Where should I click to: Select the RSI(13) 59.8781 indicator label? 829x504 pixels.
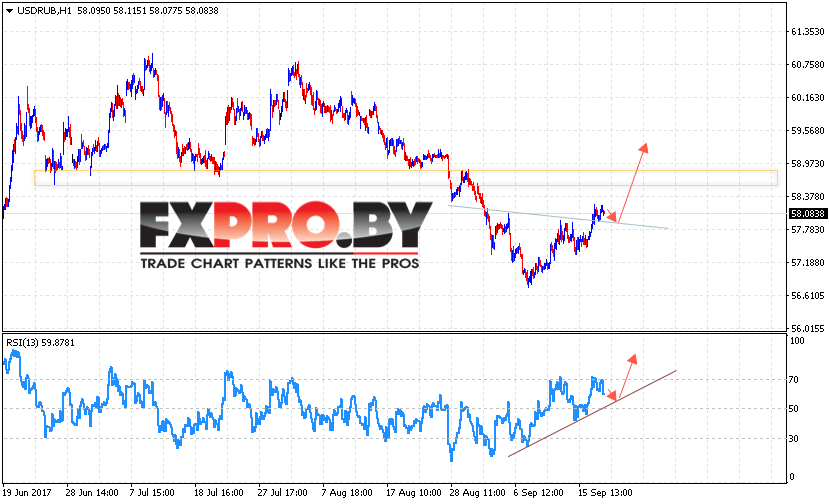[41, 343]
